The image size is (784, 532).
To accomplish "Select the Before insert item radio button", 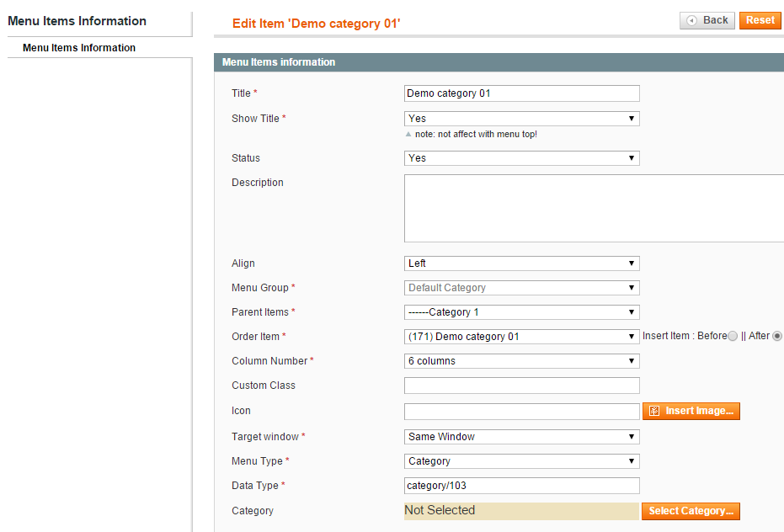I will click(x=733, y=336).
